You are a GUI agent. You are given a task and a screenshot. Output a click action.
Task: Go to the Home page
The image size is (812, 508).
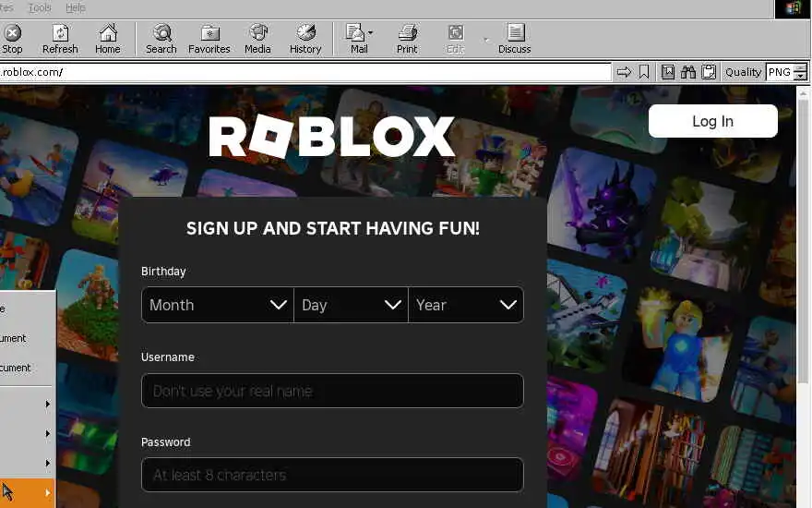[x=108, y=39]
